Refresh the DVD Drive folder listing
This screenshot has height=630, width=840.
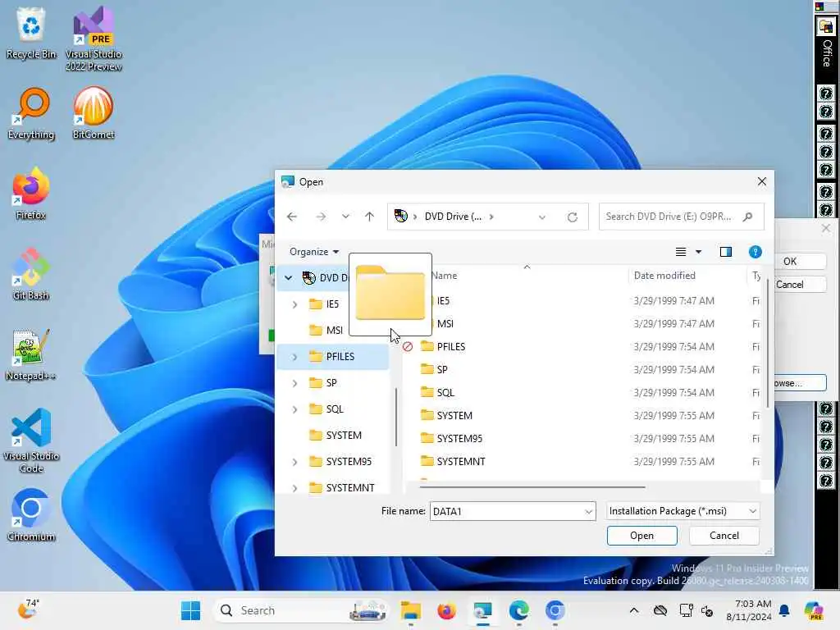pos(572,217)
